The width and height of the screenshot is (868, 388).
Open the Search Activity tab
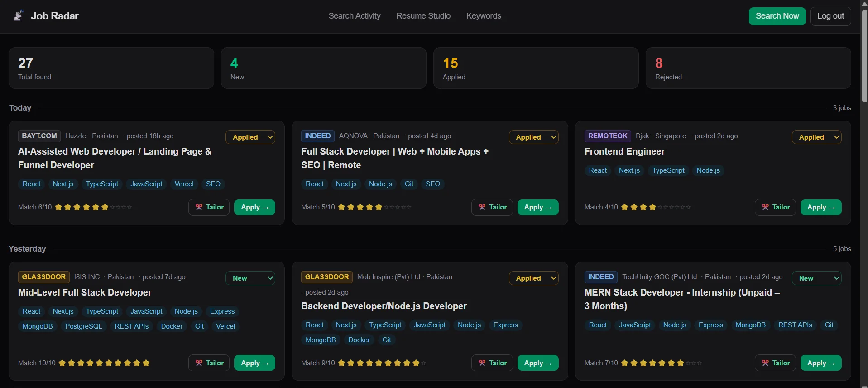(355, 16)
